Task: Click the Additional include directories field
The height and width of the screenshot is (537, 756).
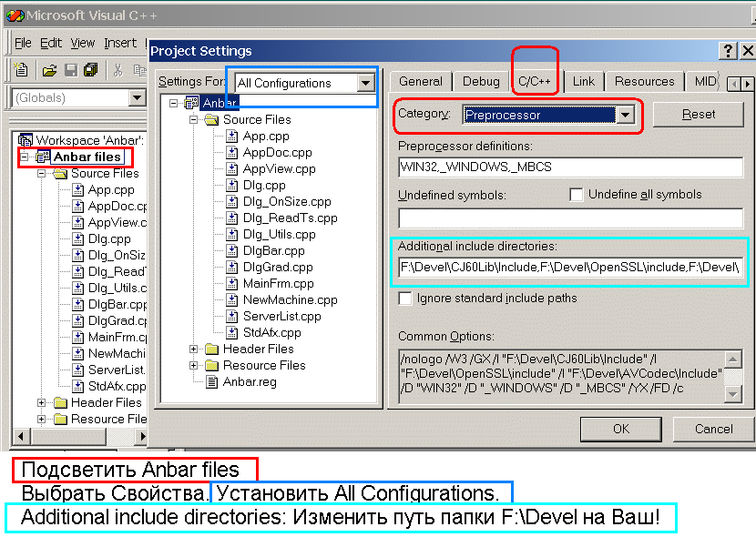Action: tap(570, 268)
